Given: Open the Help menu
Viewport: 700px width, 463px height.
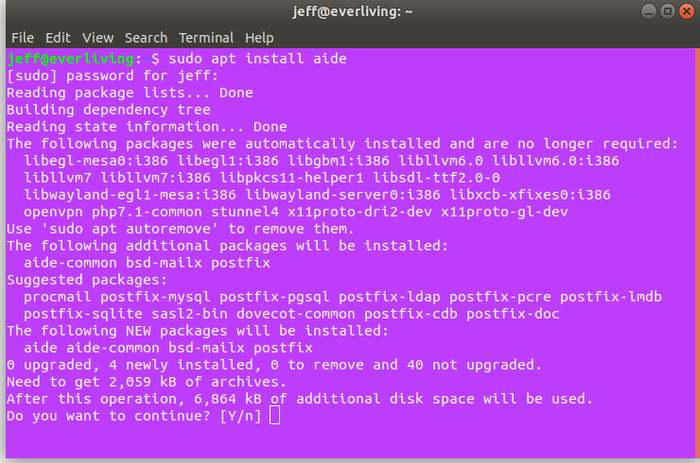Looking at the screenshot, I should (x=259, y=38).
